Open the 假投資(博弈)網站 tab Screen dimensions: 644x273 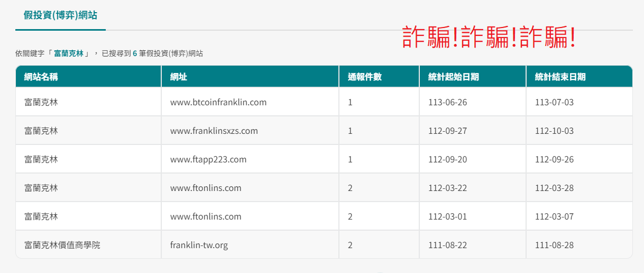pos(60,15)
